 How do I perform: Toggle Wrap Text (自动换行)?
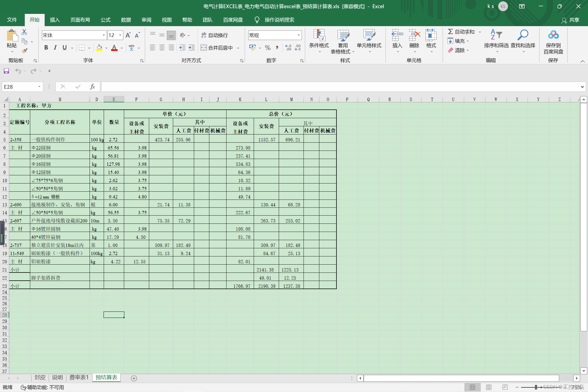tap(215, 35)
